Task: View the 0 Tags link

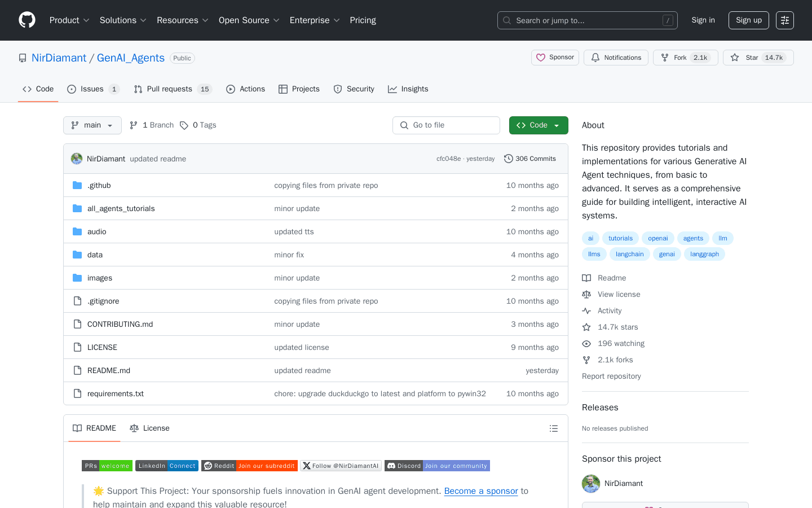Action: [198, 125]
